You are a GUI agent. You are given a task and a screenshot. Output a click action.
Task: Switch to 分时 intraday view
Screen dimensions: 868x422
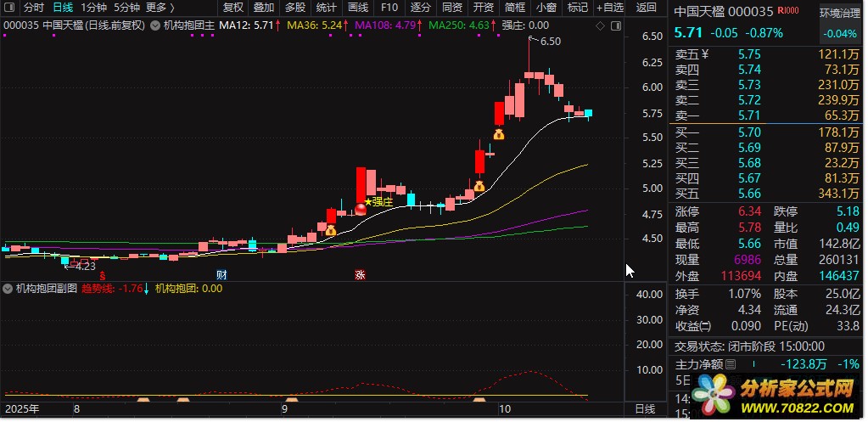(33, 7)
